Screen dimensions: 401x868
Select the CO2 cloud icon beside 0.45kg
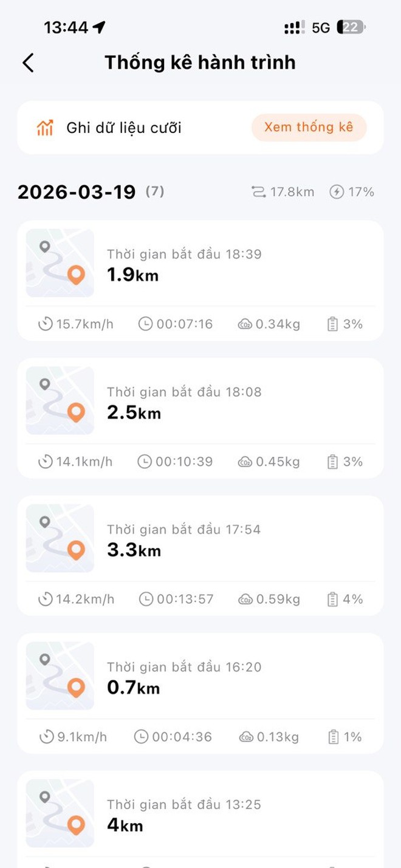pos(245,461)
